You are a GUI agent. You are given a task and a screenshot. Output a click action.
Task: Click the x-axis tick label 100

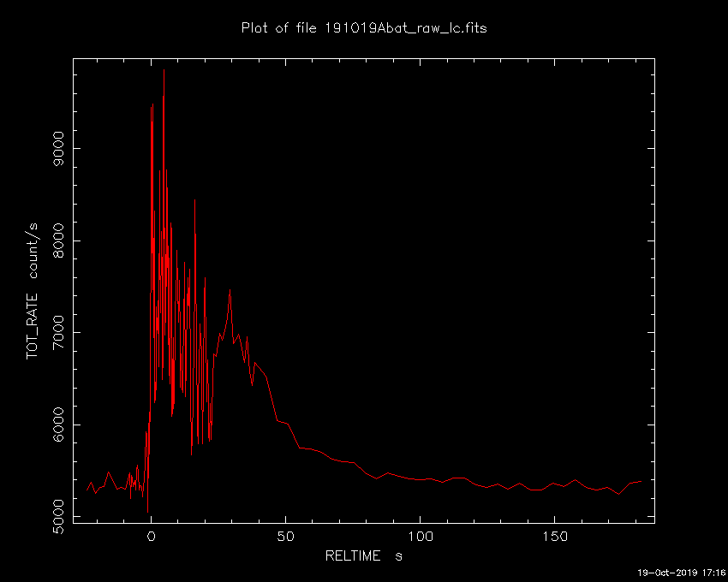[421, 537]
